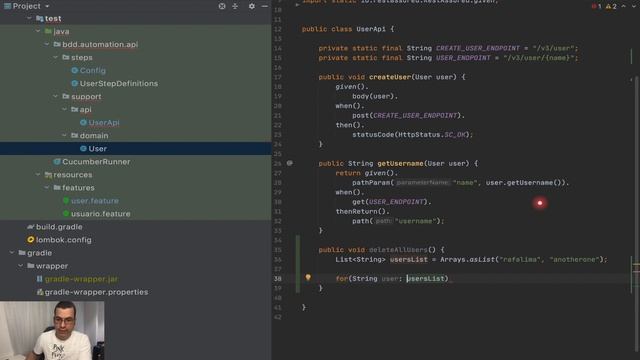Click USER_ENDPOINT constant declaration

(463, 58)
